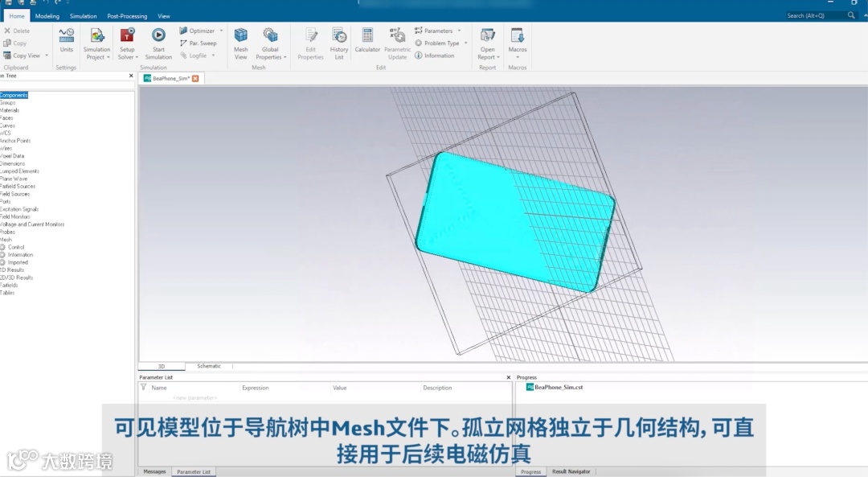
Task: Close the Parameter List panel
Action: 509,377
